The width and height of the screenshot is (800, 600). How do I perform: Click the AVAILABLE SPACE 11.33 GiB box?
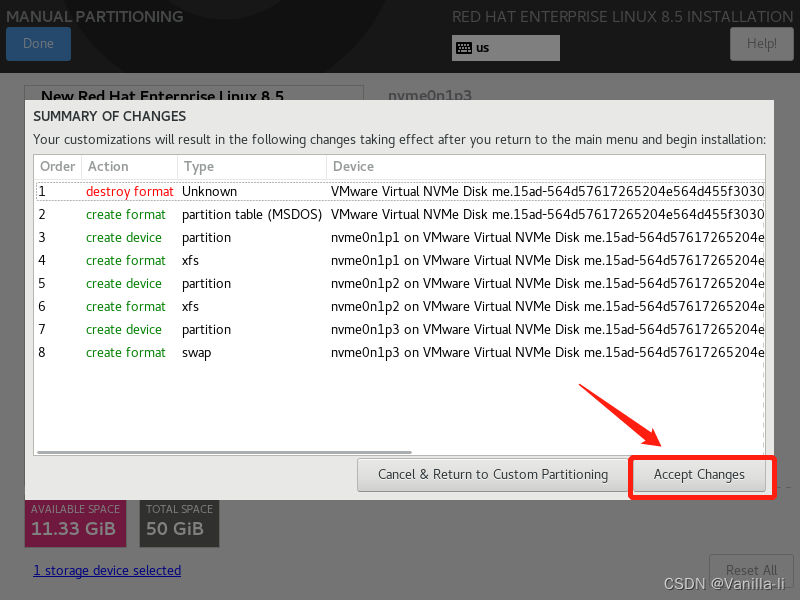click(76, 522)
